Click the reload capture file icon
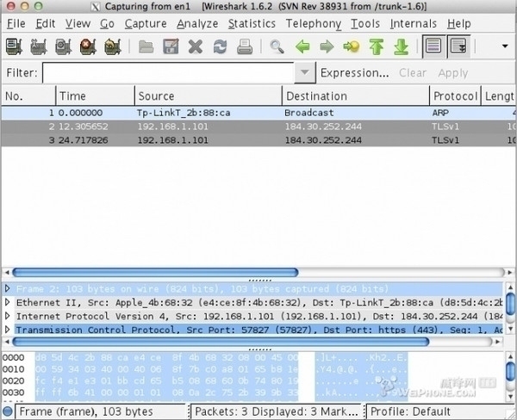517x420 pixels. [x=221, y=46]
